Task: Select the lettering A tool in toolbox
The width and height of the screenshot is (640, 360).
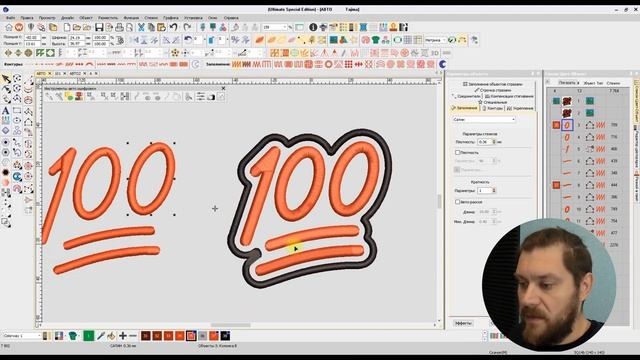Action: [x=6, y=111]
